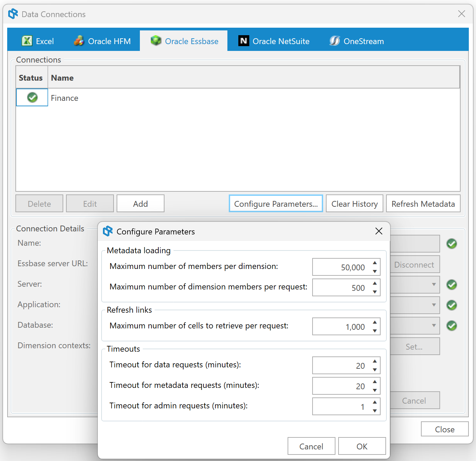The image size is (476, 461).
Task: Click Cancel in Connection Details panel
Action: point(414,401)
